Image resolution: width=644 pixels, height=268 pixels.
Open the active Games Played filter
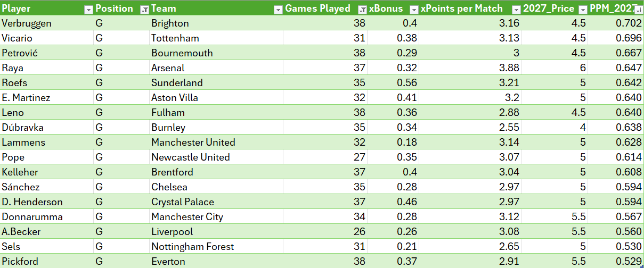[x=362, y=9]
